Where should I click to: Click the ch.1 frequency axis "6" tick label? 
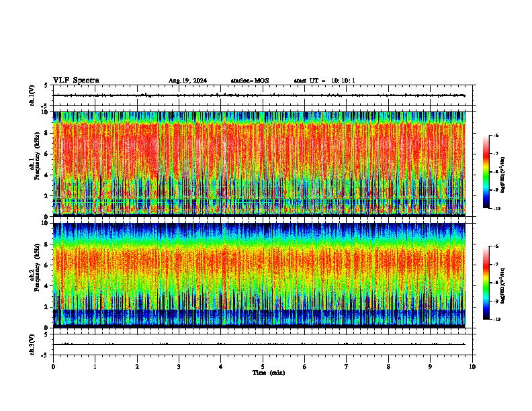[47, 154]
